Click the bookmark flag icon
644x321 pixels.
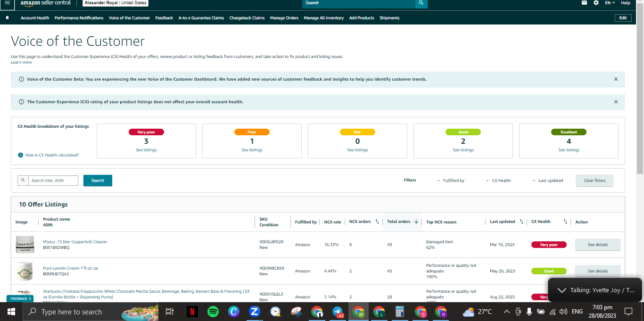coord(8,18)
